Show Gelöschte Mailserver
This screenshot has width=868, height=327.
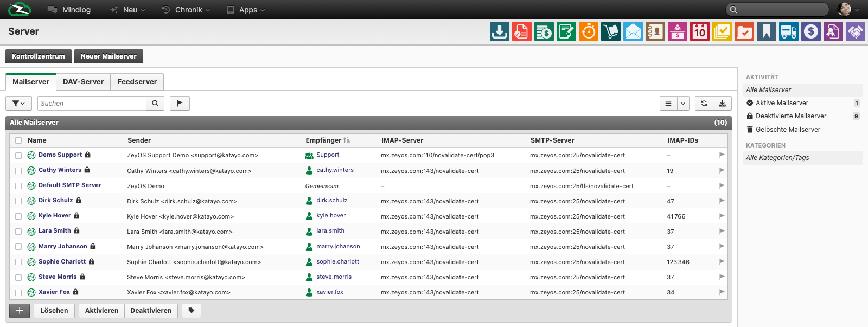[x=803, y=130]
